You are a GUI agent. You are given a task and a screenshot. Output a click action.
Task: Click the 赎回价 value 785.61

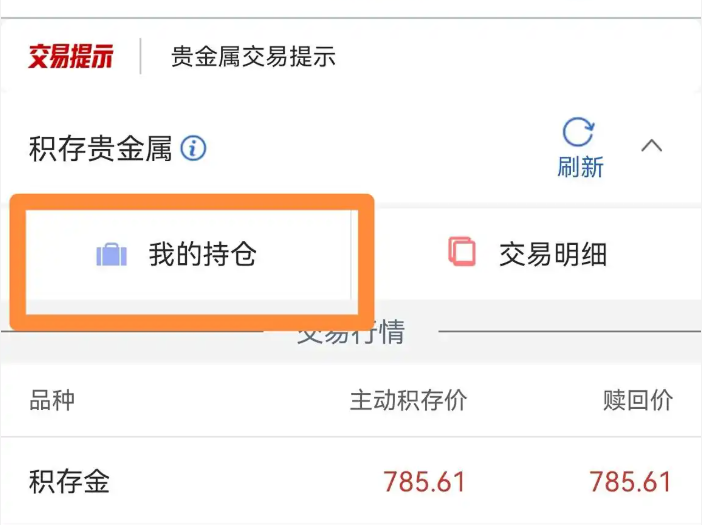[630, 482]
